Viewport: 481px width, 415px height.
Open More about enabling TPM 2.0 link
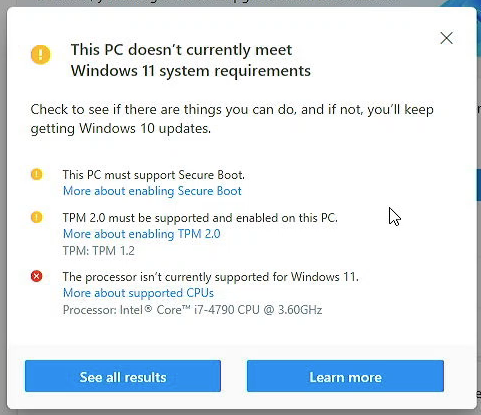tap(142, 234)
